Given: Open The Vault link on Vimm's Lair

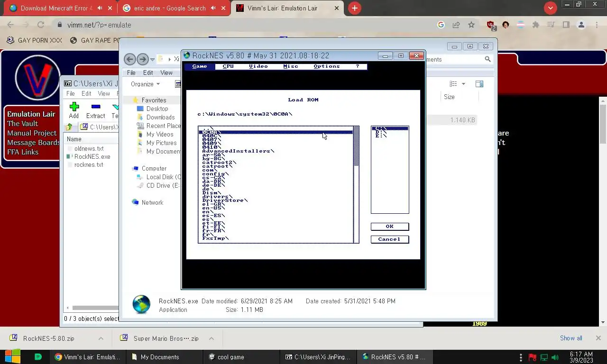Looking at the screenshot, I should [22, 124].
